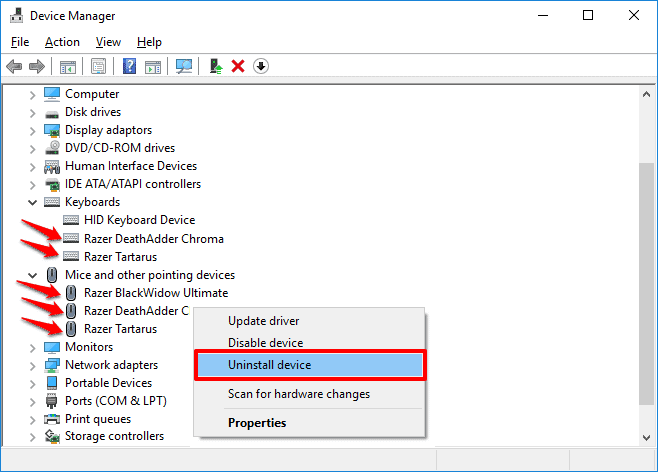Click the down-arrow disable device toolbar icon
Viewport: 658px width, 472px height.
click(x=261, y=66)
